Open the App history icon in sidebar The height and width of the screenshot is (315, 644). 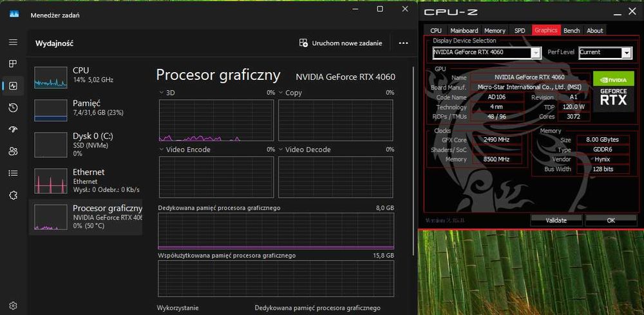coord(13,108)
